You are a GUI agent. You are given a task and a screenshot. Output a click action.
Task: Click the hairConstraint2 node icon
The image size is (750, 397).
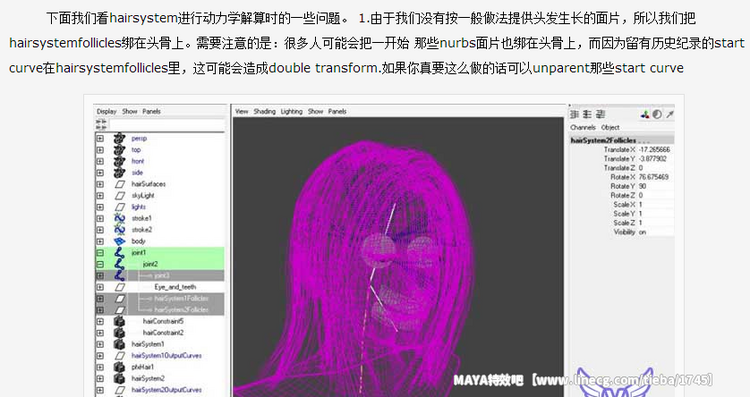click(120, 333)
